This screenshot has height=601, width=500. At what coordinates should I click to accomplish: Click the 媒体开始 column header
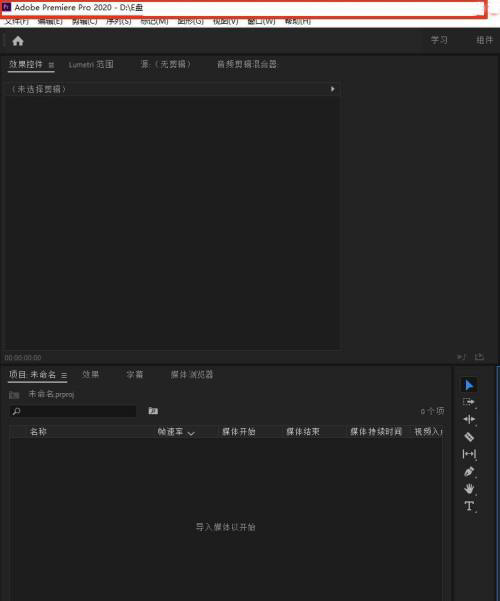coord(239,432)
